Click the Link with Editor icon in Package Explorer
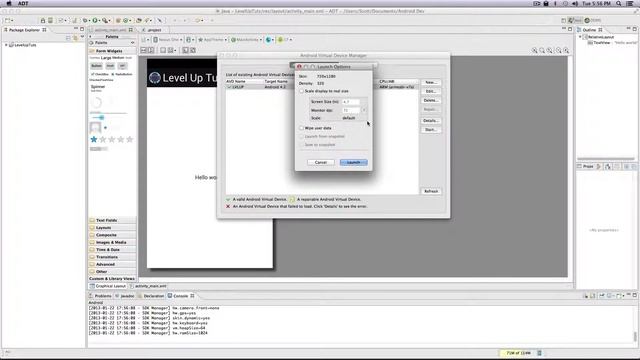The width and height of the screenshot is (640, 360). [75, 38]
